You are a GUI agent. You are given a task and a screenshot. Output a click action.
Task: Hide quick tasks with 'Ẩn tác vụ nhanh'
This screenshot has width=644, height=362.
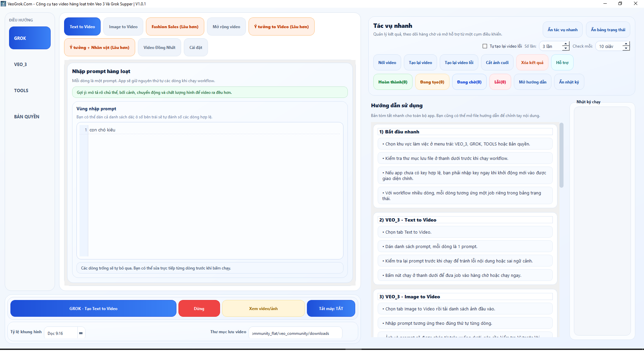pyautogui.click(x=562, y=30)
